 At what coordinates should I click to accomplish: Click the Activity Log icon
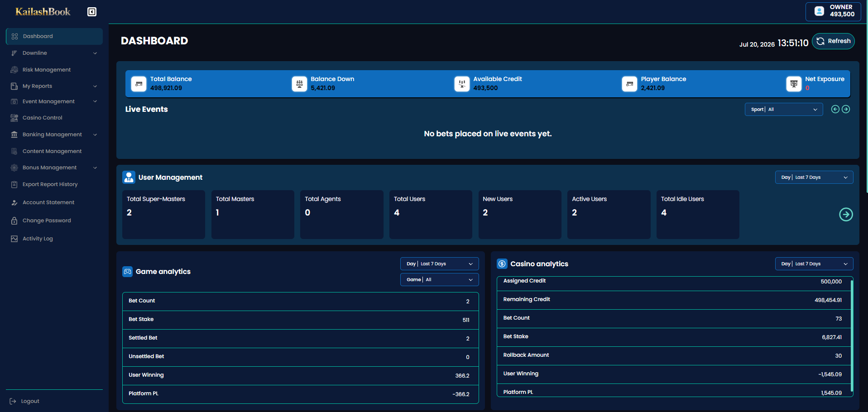[x=14, y=239]
